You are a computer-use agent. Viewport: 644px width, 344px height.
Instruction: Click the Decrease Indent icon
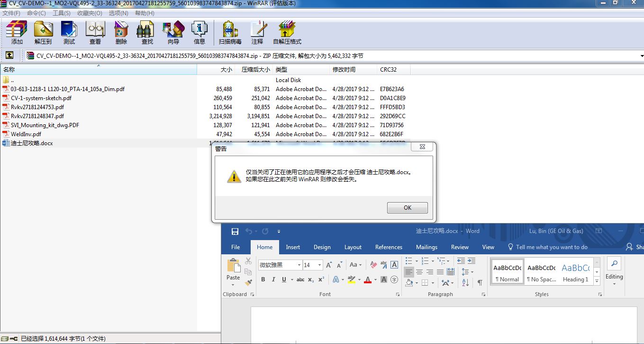coord(461,260)
